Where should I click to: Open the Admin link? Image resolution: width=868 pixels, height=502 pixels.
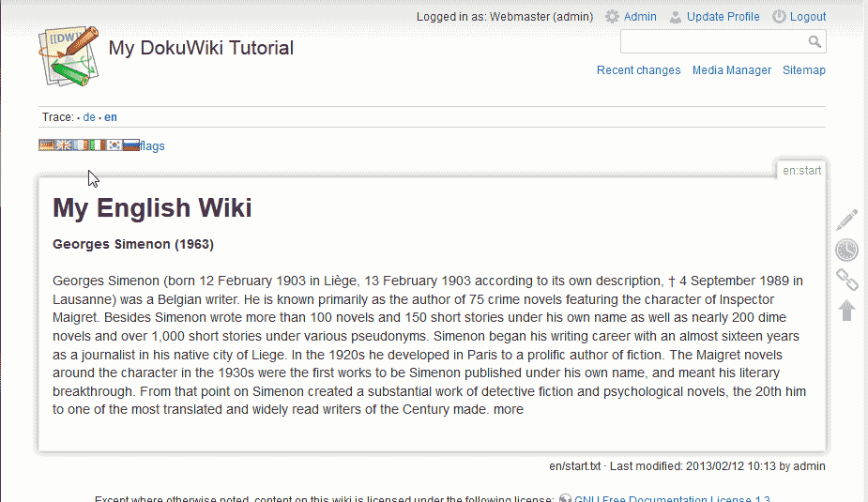click(640, 17)
